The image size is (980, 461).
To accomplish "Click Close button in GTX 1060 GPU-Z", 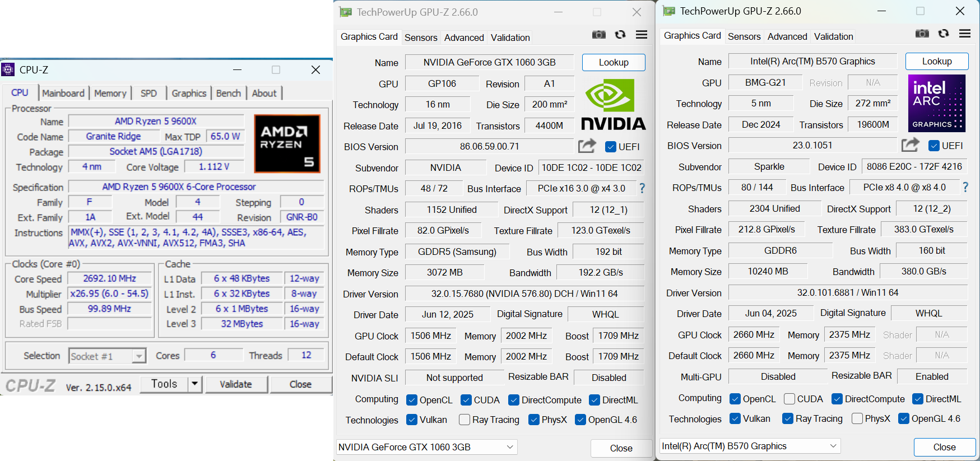I will [x=621, y=448].
